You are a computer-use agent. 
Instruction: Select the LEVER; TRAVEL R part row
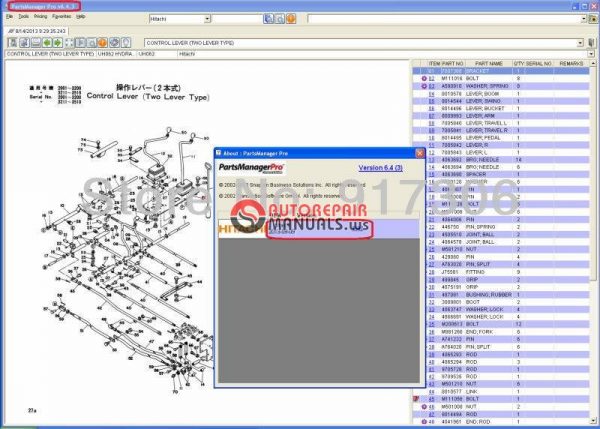point(501,130)
